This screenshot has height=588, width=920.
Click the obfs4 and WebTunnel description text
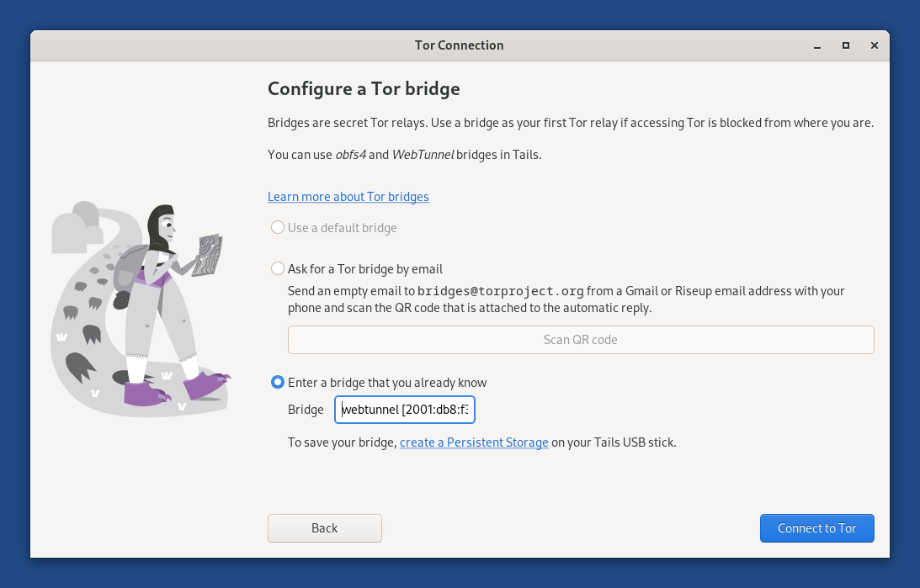[x=396, y=155]
